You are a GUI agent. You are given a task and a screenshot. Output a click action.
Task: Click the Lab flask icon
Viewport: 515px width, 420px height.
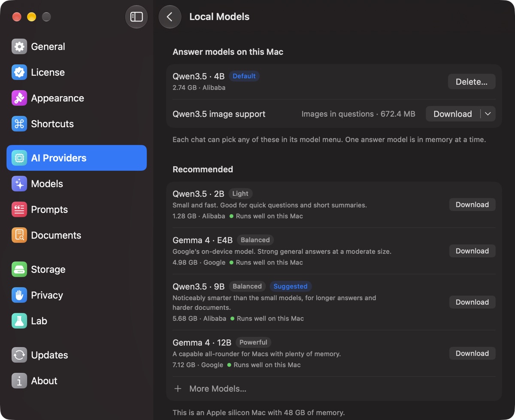click(x=19, y=321)
